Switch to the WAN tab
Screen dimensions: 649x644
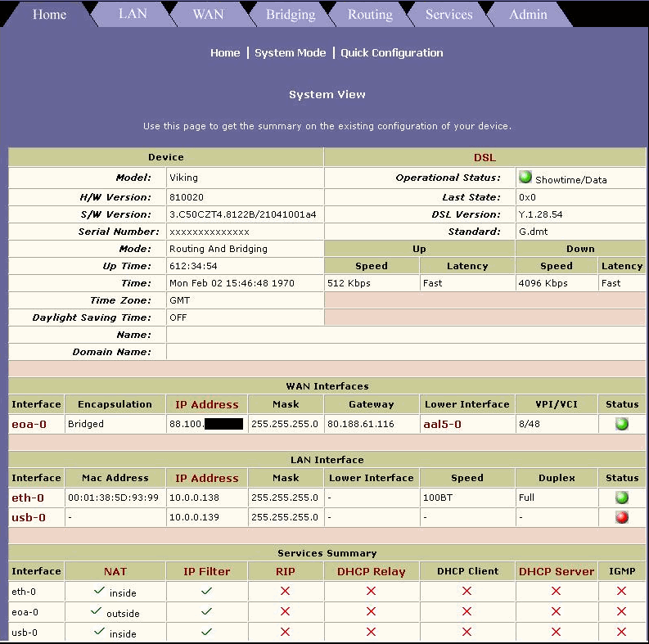(208, 15)
